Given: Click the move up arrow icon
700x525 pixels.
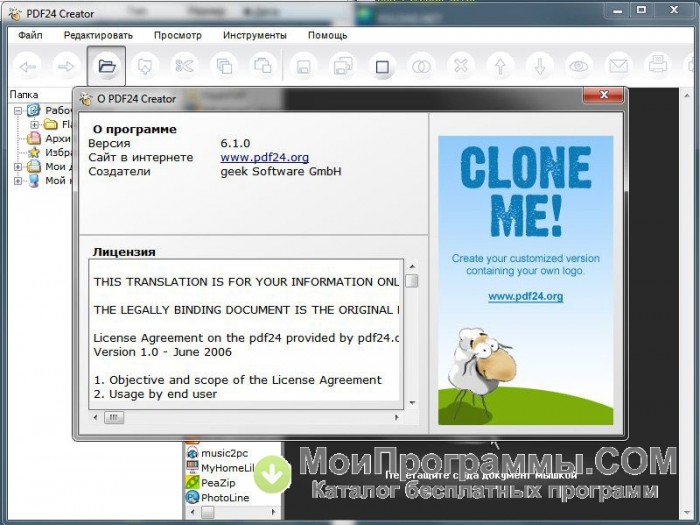Looking at the screenshot, I should pyautogui.click(x=500, y=67).
